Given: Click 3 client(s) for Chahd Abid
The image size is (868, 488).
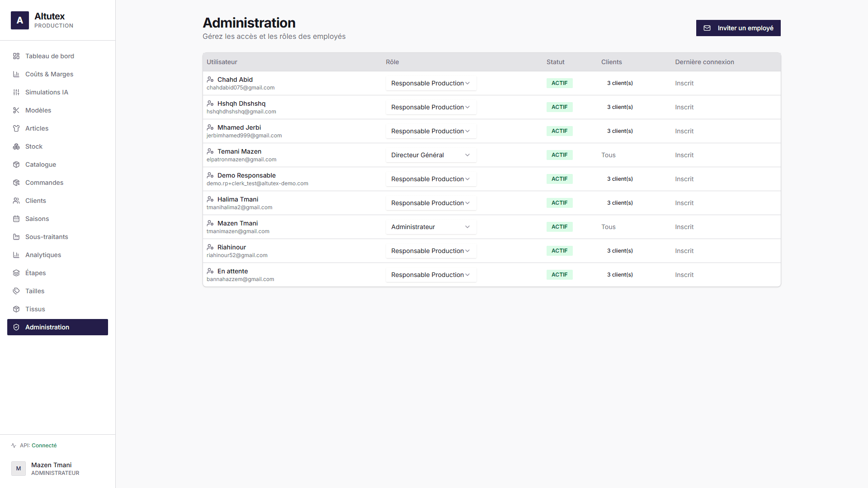Looking at the screenshot, I should pos(620,83).
